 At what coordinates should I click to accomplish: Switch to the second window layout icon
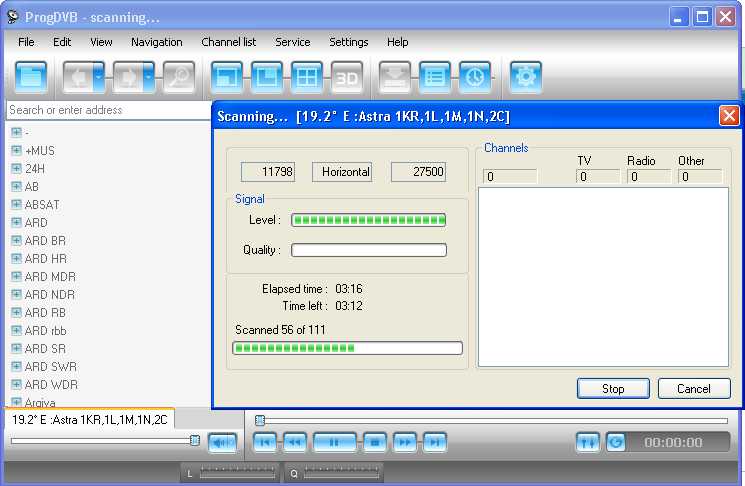(267, 76)
